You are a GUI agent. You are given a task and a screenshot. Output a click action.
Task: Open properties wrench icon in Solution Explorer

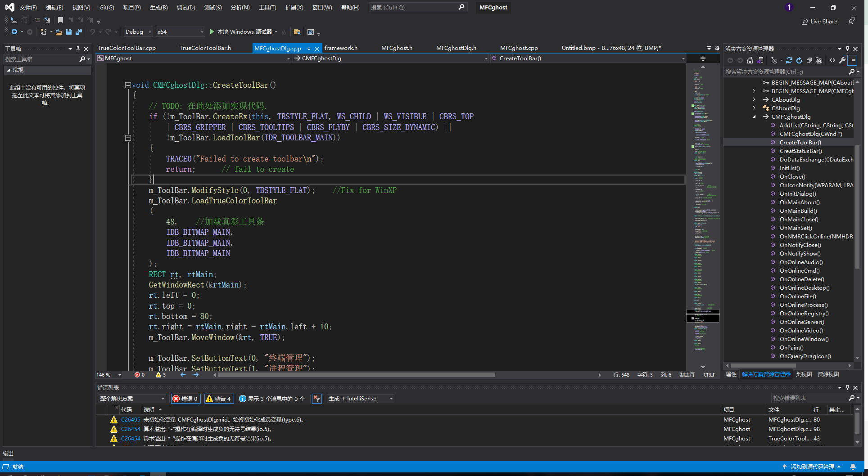click(842, 60)
